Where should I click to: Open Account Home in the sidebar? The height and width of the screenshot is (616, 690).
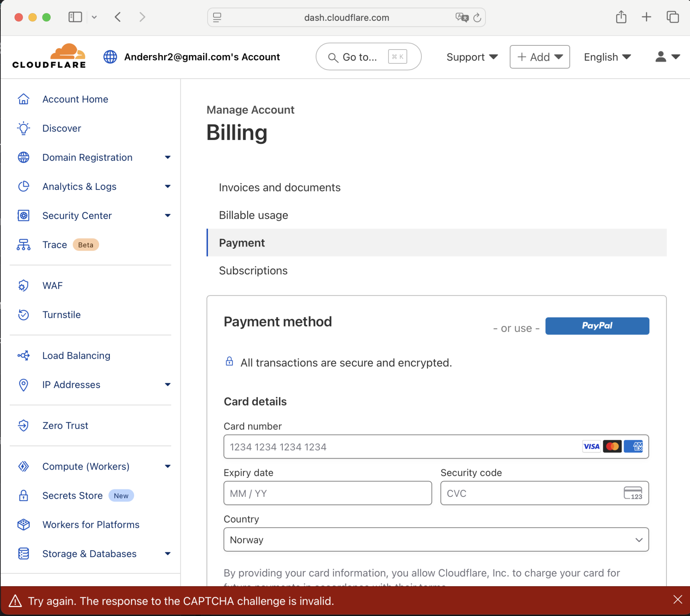[x=75, y=99]
